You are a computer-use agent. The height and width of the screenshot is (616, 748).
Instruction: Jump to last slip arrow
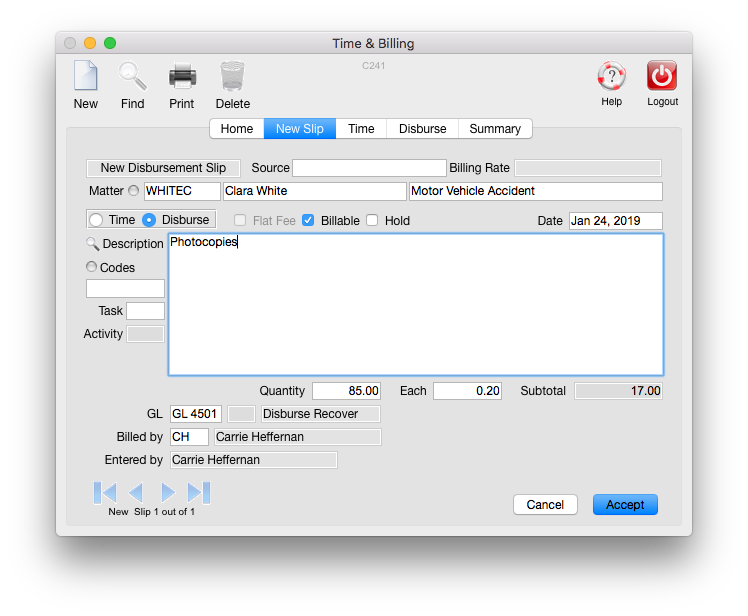(x=199, y=492)
